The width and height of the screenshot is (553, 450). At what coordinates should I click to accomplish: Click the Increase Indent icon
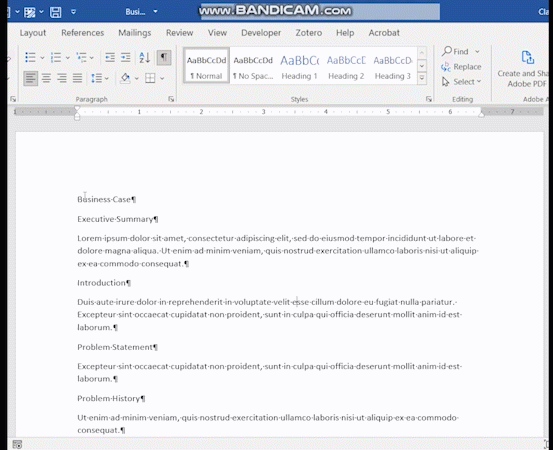tap(126, 57)
